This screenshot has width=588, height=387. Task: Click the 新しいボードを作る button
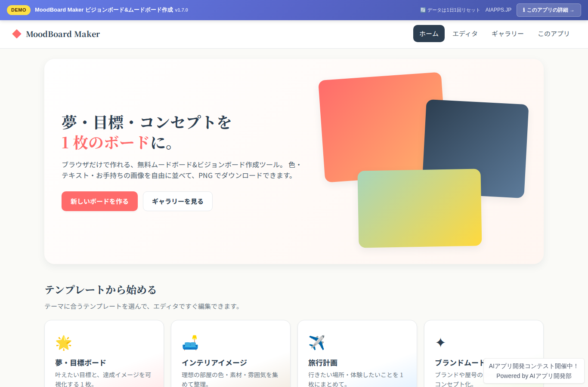click(99, 201)
